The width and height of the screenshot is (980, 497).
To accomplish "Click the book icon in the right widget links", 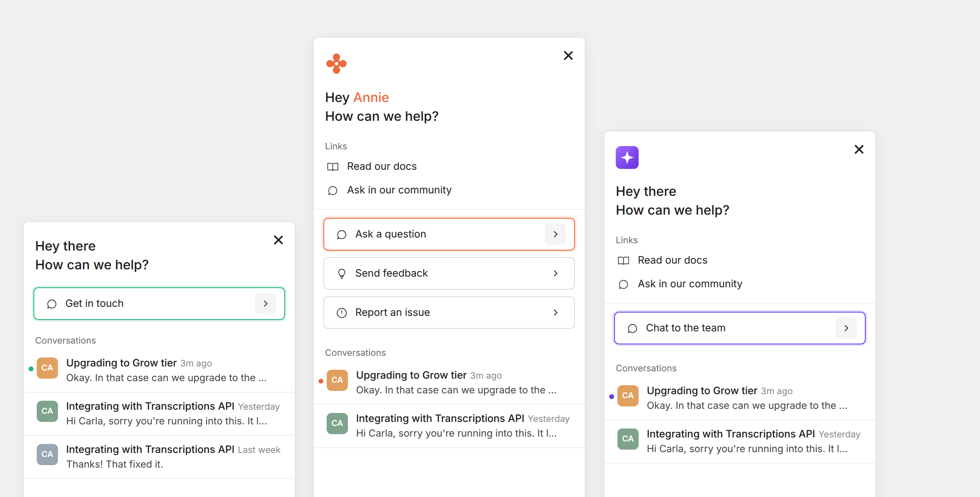I will (624, 260).
